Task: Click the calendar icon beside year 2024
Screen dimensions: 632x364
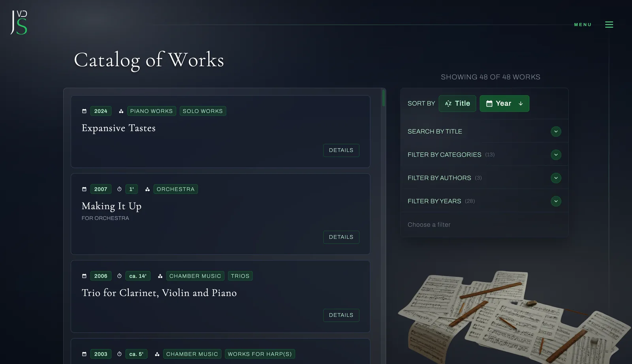Action: pyautogui.click(x=84, y=111)
